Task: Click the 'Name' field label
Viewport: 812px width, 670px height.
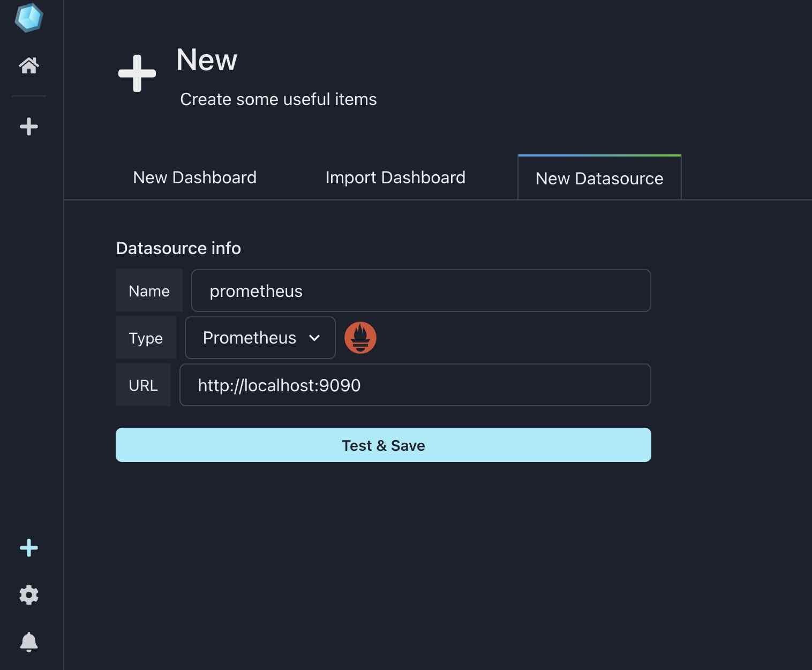Action: (149, 291)
